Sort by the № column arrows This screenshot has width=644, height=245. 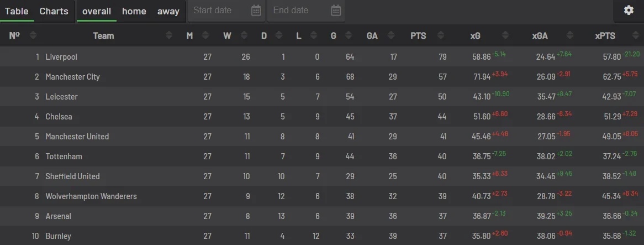(33, 36)
